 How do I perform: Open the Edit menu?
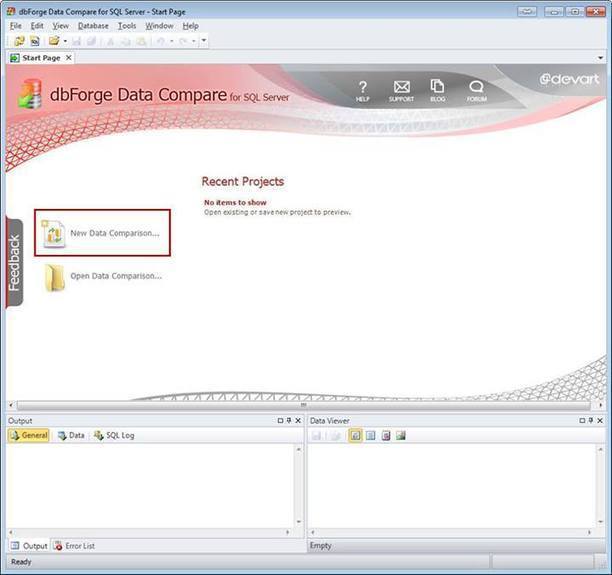(x=37, y=26)
